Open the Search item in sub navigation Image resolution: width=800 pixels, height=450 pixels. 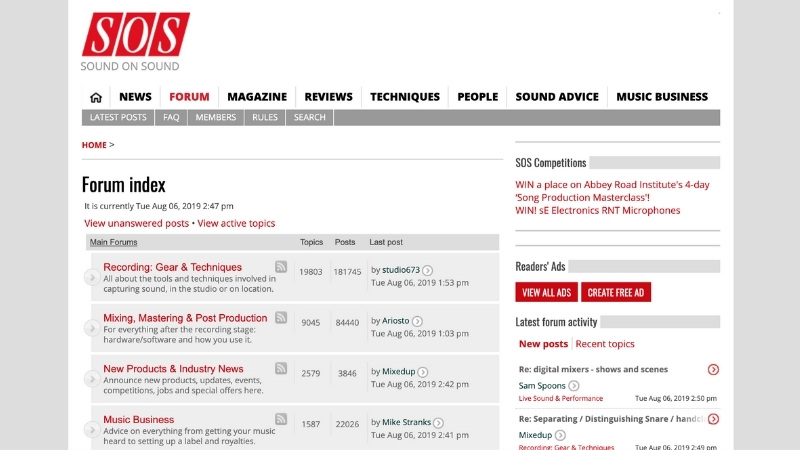(x=310, y=117)
